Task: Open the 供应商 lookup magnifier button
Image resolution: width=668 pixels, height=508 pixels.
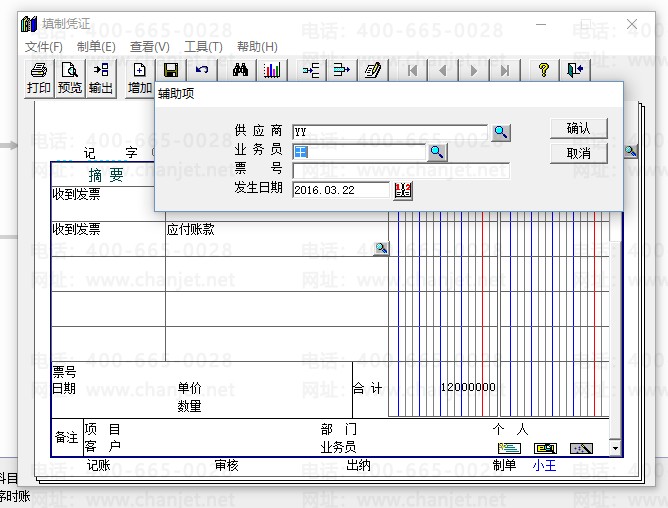Action: pos(500,132)
